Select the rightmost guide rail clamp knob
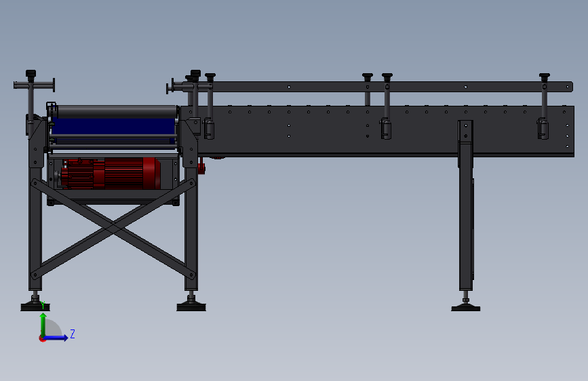 545,77
